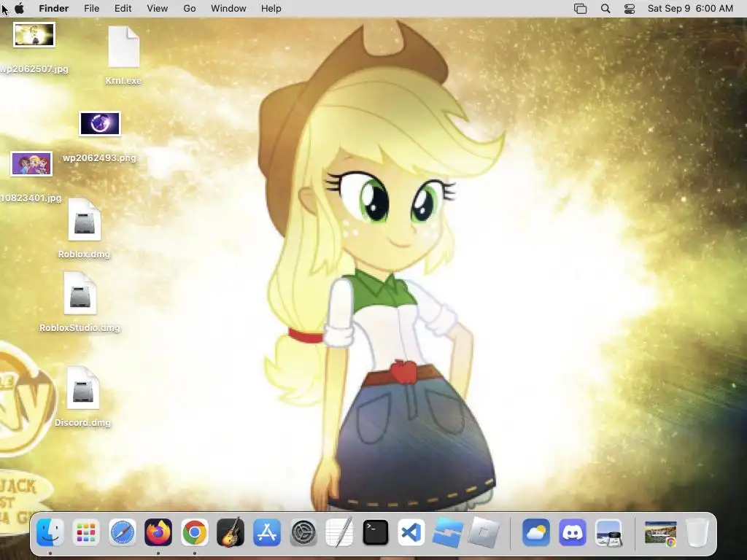Select the wp2062493.png image thumbnail
Screen dimensions: 747x560
pos(99,124)
